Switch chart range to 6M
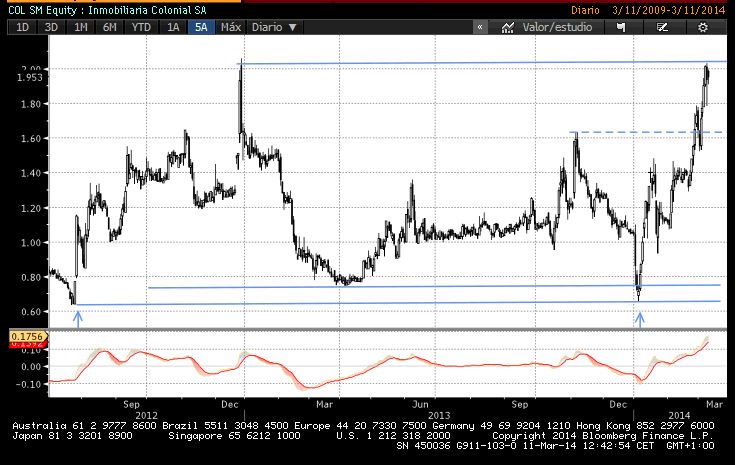 (x=109, y=27)
